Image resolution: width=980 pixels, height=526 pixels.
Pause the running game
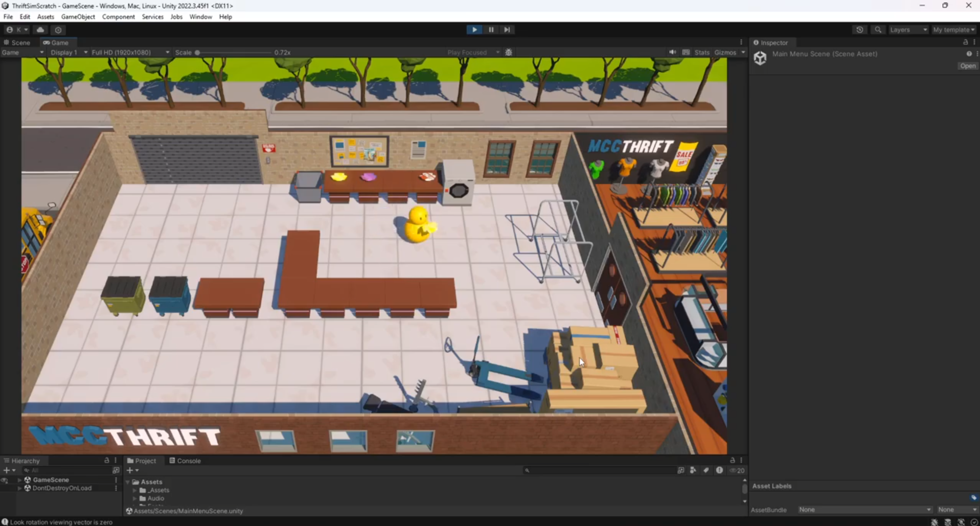click(491, 30)
